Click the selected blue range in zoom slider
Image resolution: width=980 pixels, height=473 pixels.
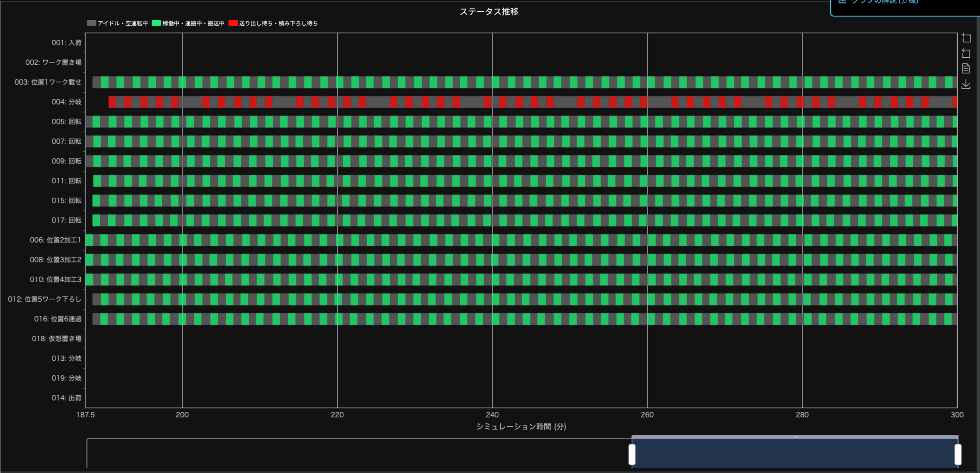click(795, 454)
